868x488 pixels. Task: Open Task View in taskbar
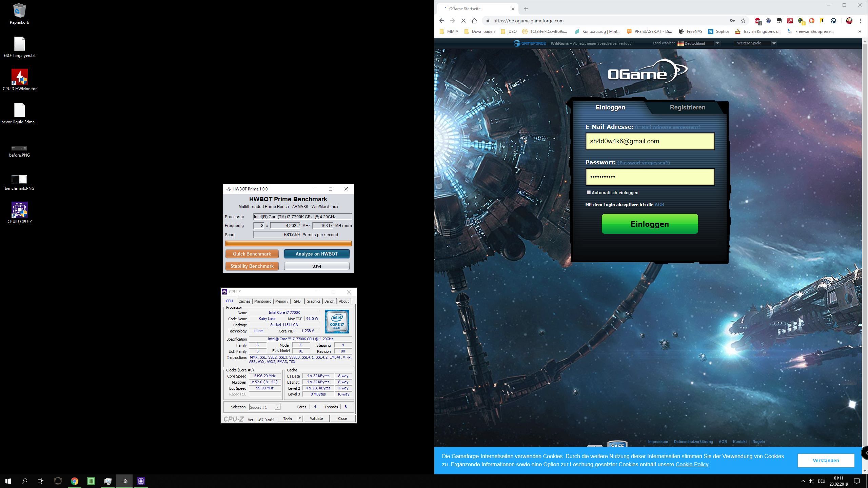pos(41,481)
